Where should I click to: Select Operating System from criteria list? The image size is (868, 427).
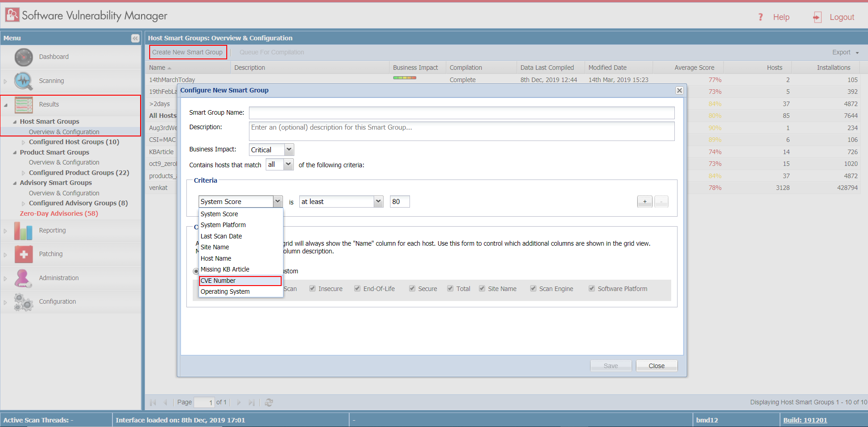240,291
